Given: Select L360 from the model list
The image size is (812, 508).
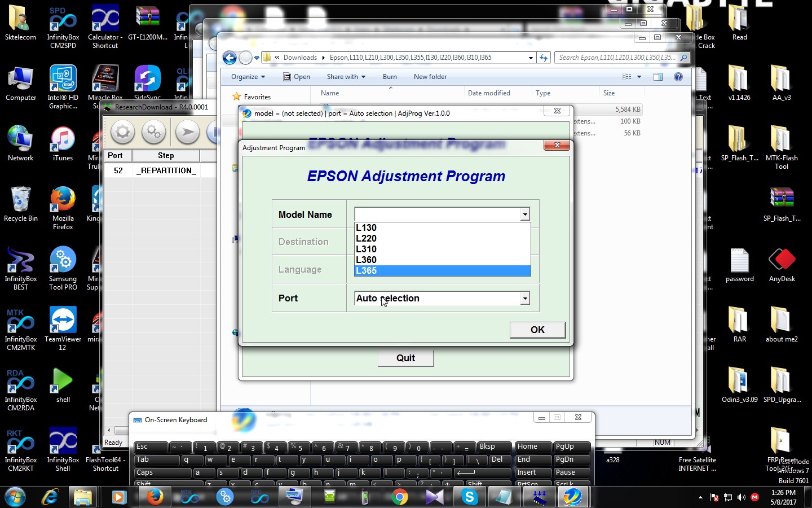Looking at the screenshot, I should point(442,260).
